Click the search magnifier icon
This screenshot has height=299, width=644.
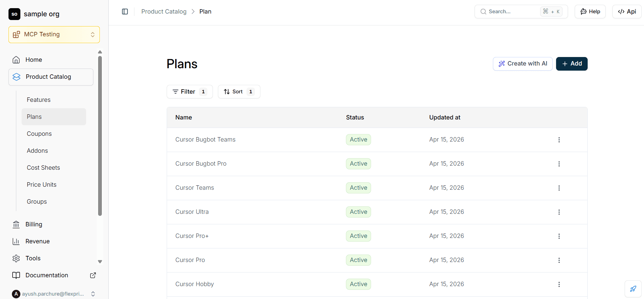483,12
